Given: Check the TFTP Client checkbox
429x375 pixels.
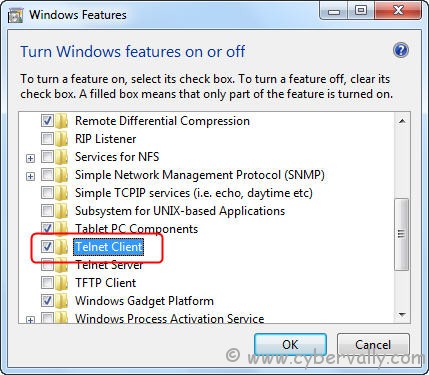Looking at the screenshot, I should coord(47,283).
